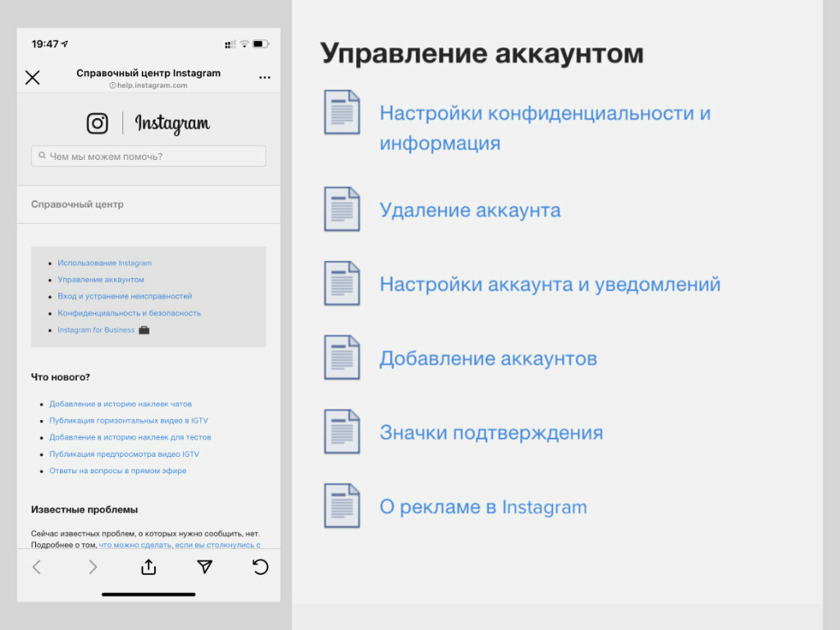
Task: Tap the 19:47 clock in the status bar
Action: 45,44
